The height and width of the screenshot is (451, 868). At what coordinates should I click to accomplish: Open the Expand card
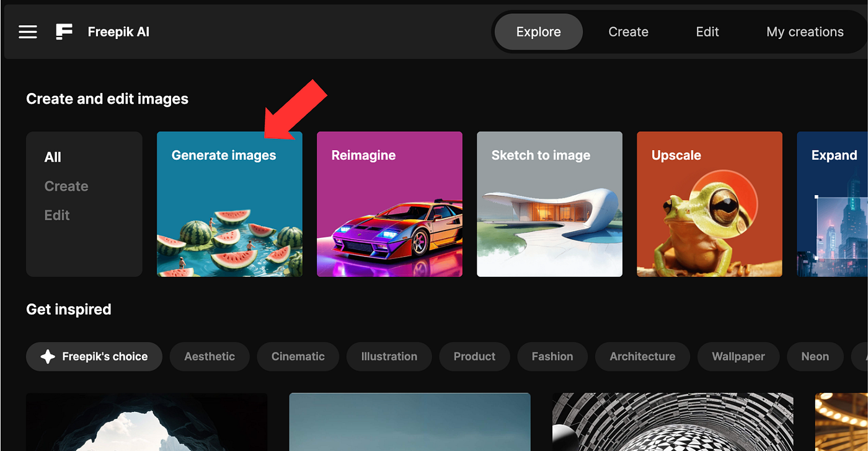[832, 204]
